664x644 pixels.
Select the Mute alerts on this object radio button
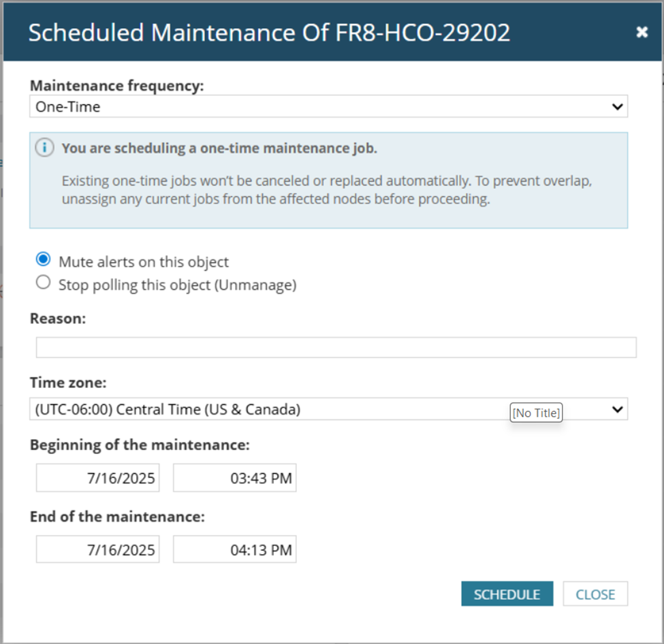[44, 259]
